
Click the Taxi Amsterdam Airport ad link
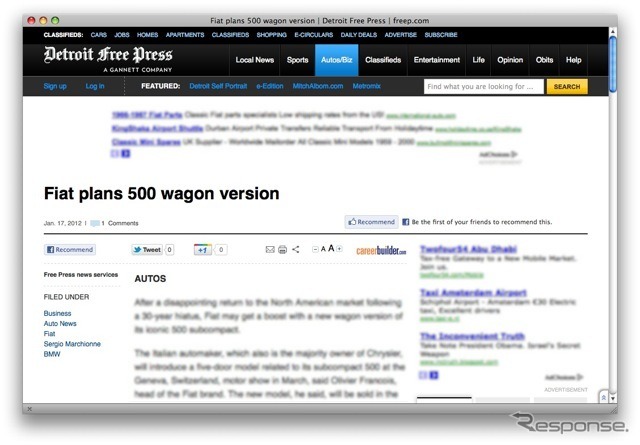point(473,293)
